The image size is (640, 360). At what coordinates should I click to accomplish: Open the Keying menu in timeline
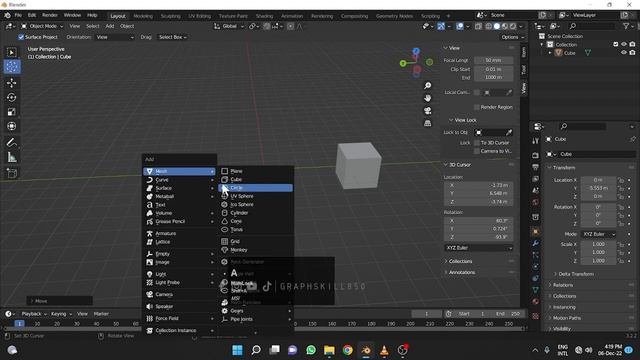[61, 314]
